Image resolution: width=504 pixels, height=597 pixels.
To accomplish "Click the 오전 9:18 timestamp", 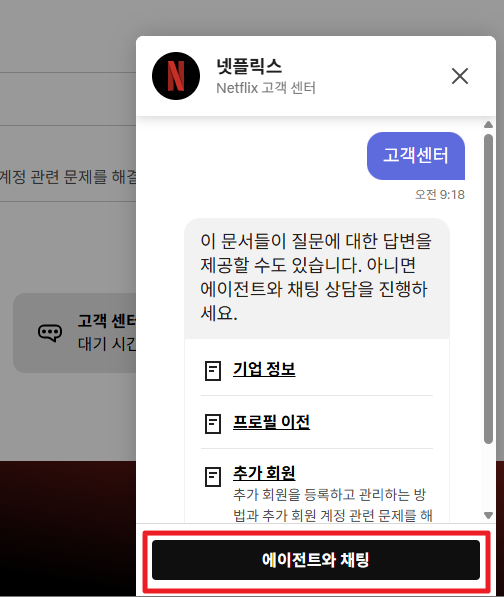I will tap(440, 195).
